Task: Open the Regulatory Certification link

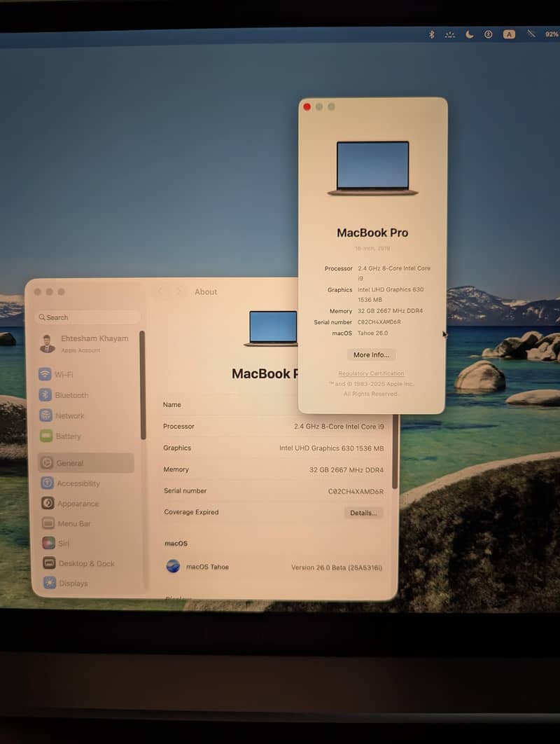Action: [370, 373]
